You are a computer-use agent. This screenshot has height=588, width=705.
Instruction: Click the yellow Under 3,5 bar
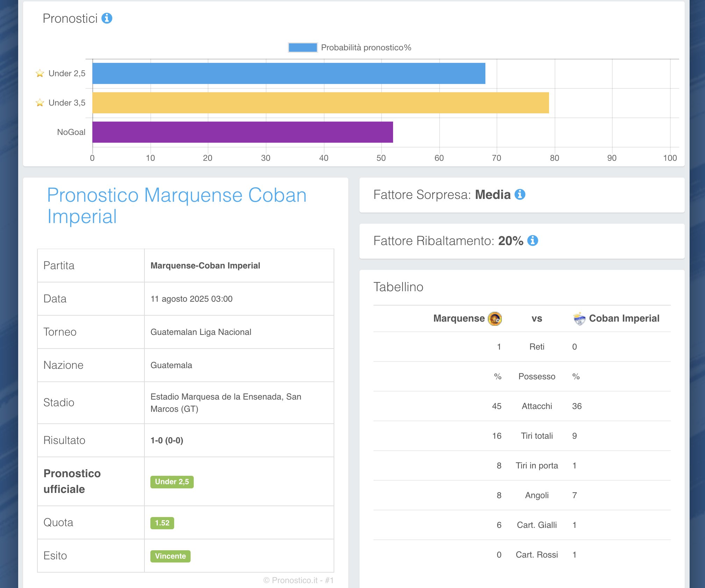321,103
